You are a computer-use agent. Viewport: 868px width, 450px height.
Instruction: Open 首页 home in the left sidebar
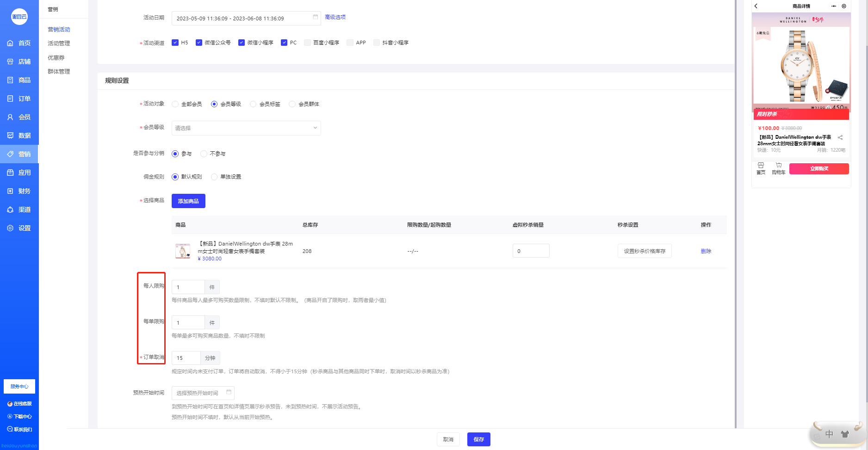click(19, 43)
